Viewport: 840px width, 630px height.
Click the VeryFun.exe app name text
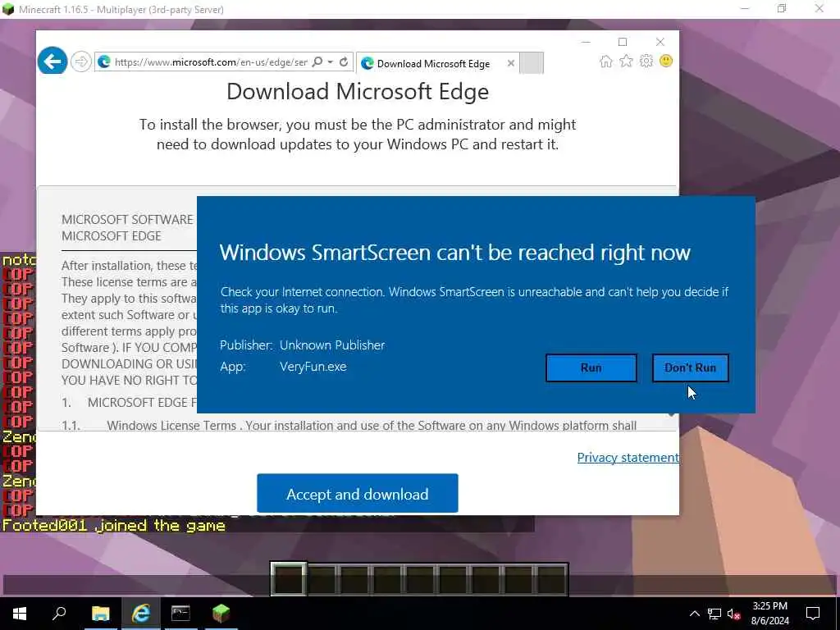313,367
